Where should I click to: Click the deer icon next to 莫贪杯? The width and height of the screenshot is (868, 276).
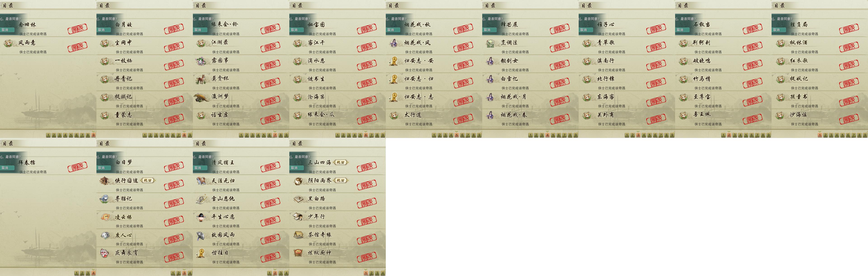click(201, 79)
